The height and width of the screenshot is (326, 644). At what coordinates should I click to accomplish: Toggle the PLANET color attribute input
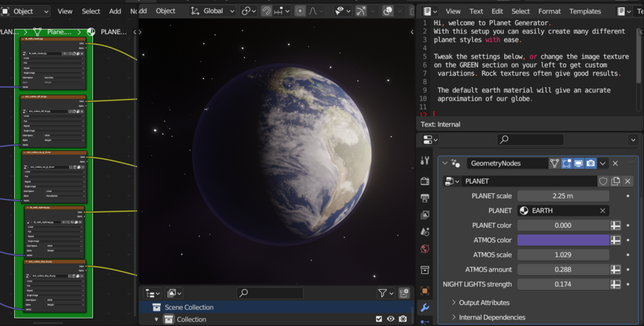(x=615, y=225)
